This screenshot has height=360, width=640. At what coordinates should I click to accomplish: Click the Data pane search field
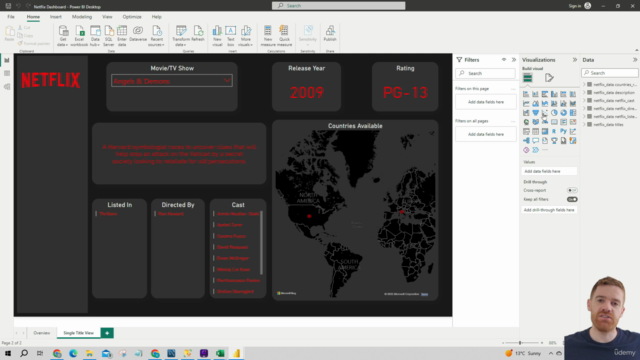[610, 73]
